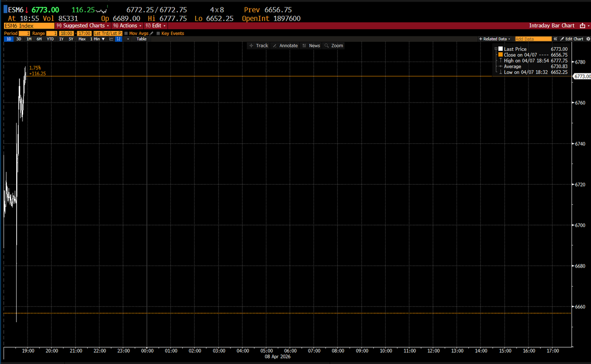Open chart settings gear icon
The width and height of the screenshot is (591, 364).
588,39
